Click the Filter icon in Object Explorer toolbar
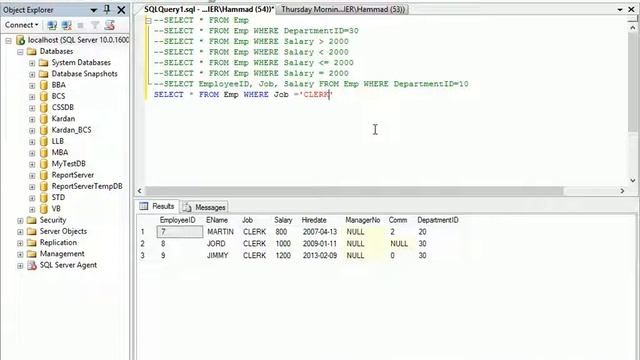The height and width of the screenshot is (360, 640). tap(95, 25)
